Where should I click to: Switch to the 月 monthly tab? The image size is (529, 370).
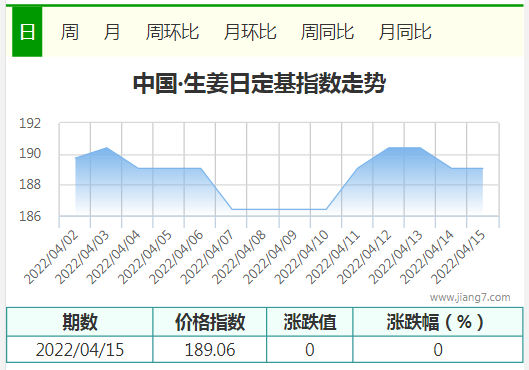click(112, 32)
